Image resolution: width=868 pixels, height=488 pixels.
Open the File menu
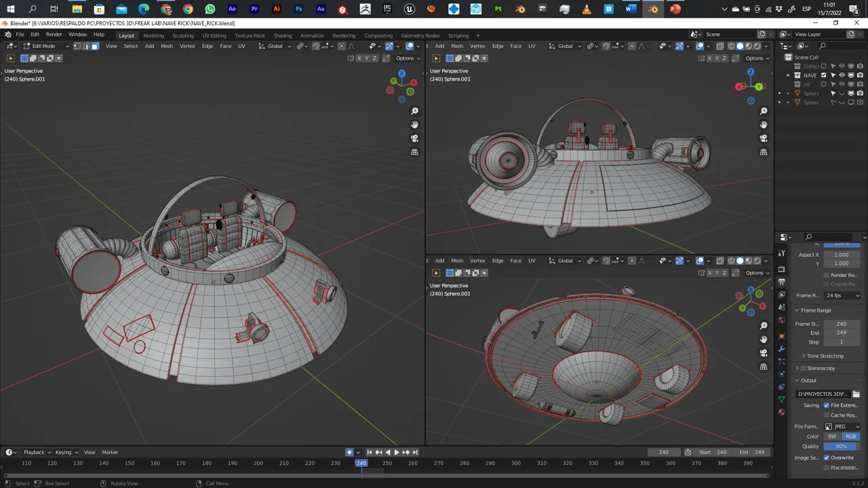20,35
